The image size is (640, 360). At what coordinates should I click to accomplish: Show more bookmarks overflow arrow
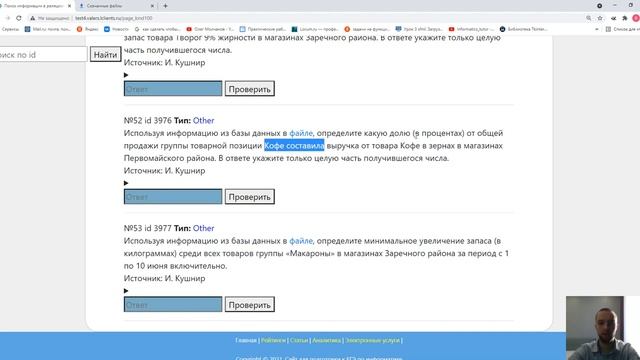pyautogui.click(x=597, y=29)
